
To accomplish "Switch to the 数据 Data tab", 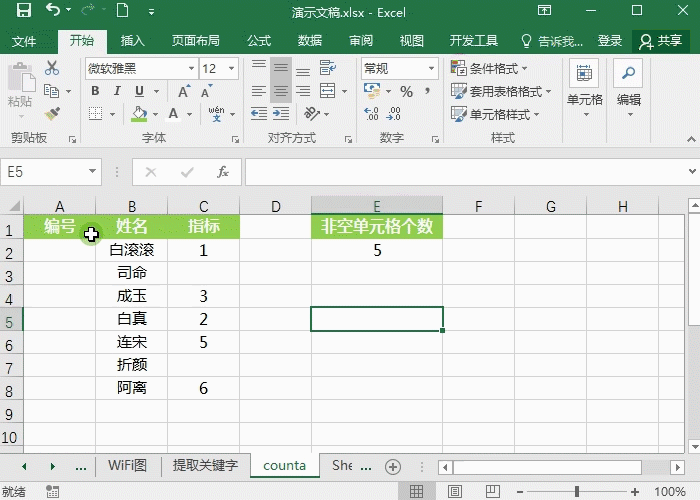I will pos(310,41).
